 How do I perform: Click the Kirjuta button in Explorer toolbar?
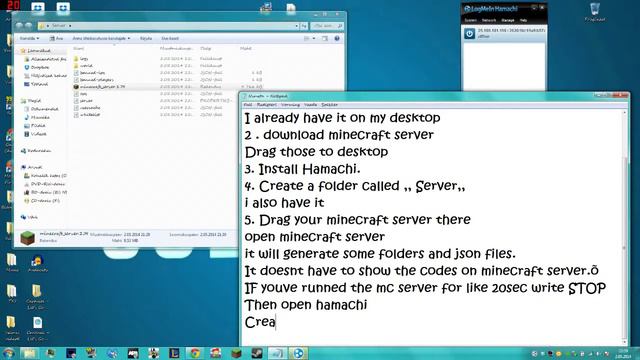coord(146,38)
